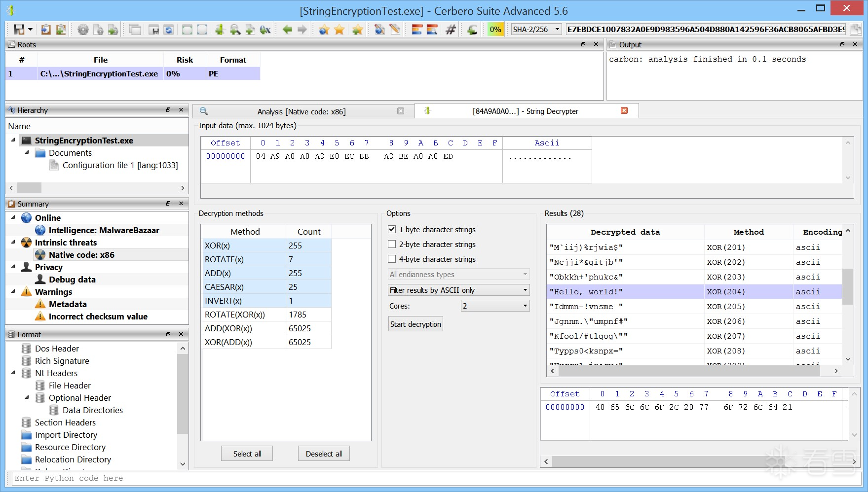Open the SHA-2/256 hash type dropdown
The height and width of the screenshot is (492, 868).
click(x=536, y=30)
